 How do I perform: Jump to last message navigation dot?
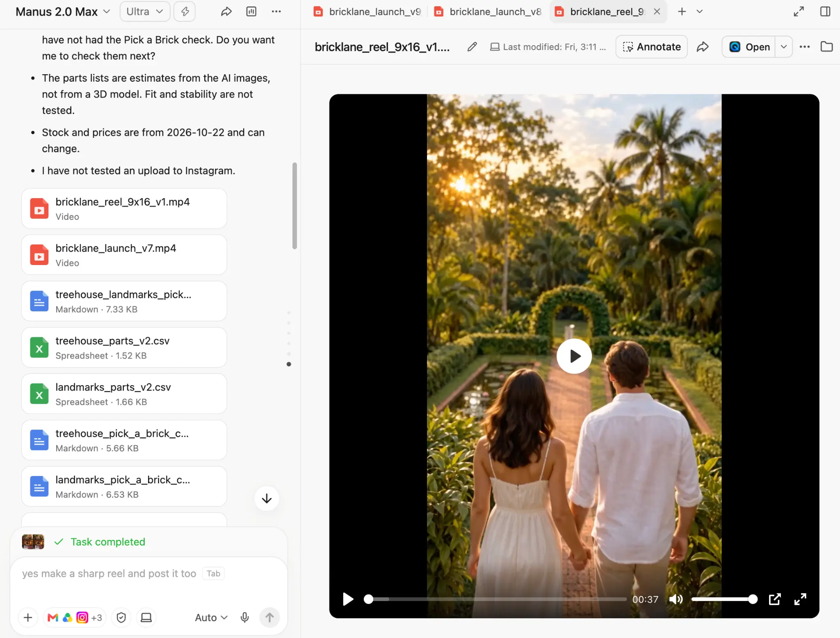tap(289, 364)
